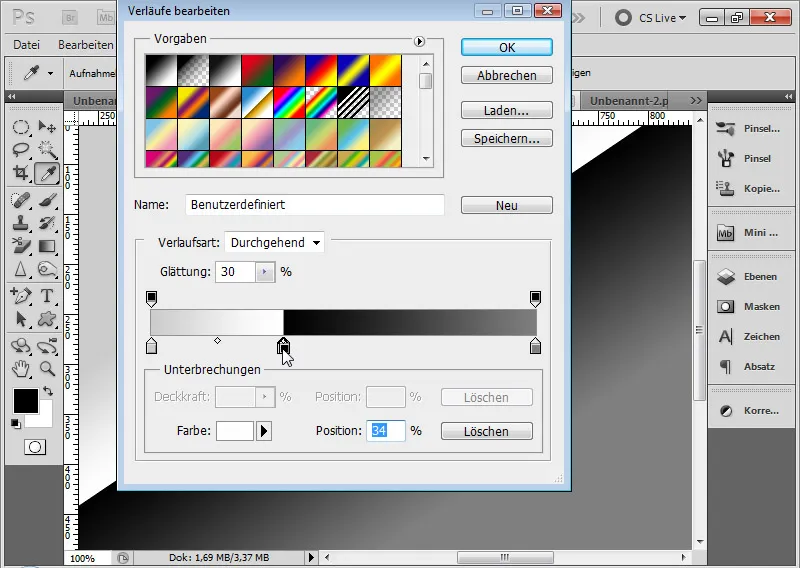This screenshot has width=800, height=568.
Task: Select the black-to-white gradient preset
Action: point(161,70)
